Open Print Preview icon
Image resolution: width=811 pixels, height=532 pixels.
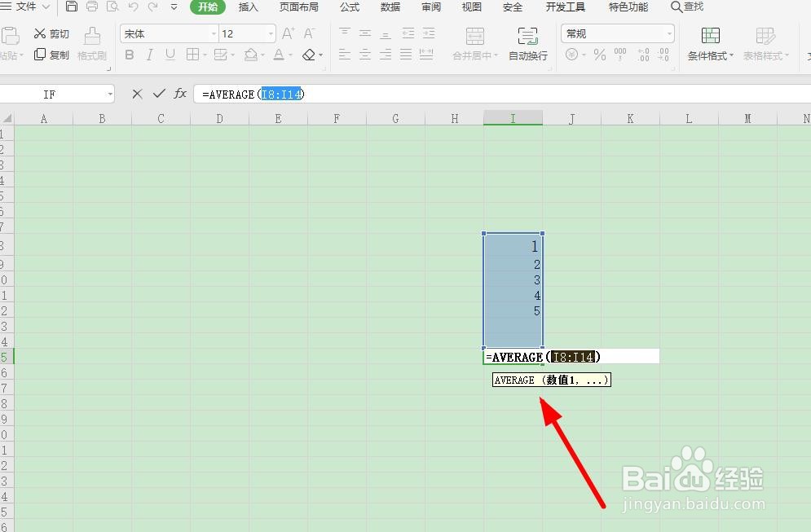[x=112, y=7]
